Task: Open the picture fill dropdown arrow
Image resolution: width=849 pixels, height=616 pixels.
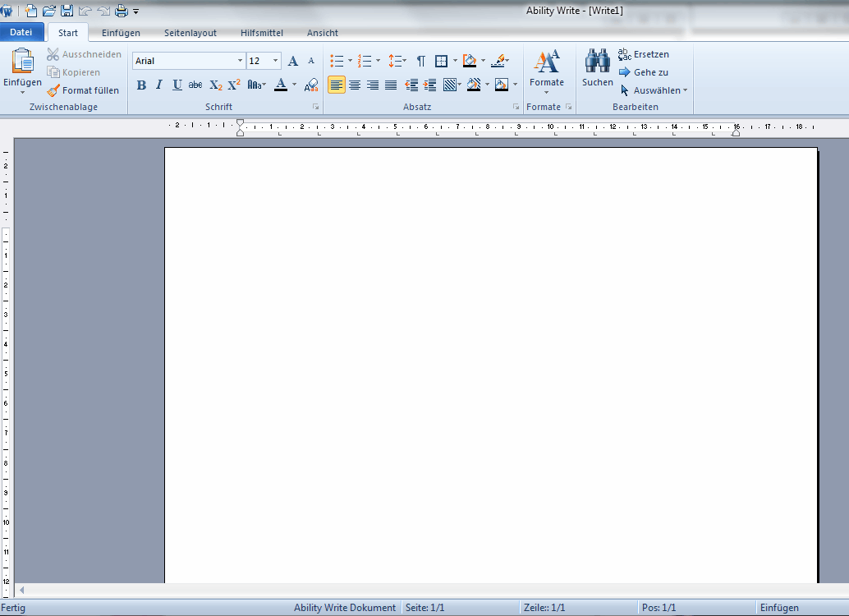Action: [x=515, y=85]
